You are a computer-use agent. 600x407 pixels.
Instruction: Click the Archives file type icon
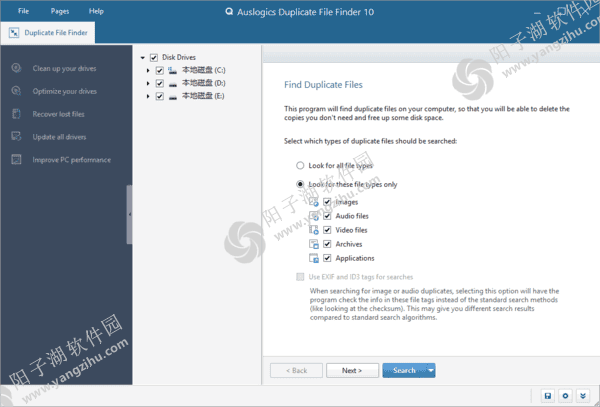tap(314, 244)
